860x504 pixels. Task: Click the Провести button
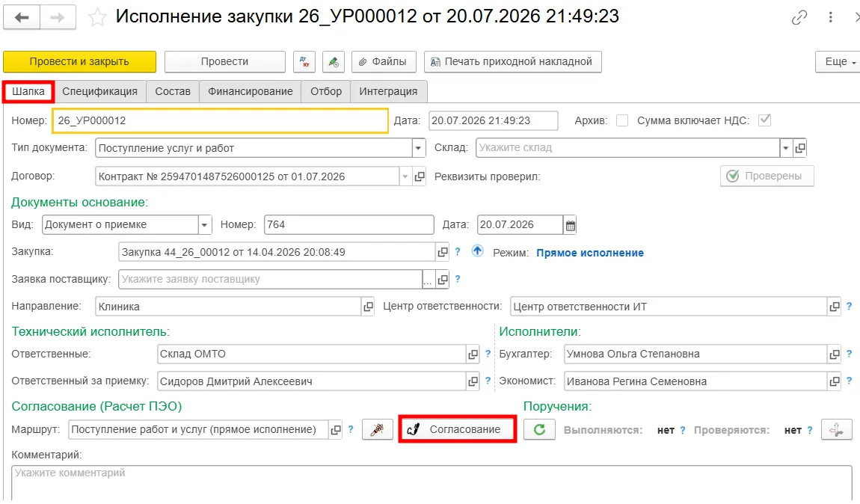point(225,62)
